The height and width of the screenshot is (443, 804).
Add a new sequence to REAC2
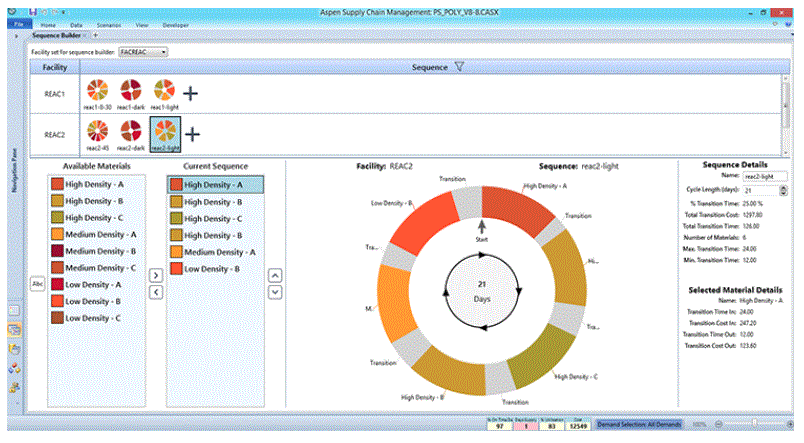point(192,134)
